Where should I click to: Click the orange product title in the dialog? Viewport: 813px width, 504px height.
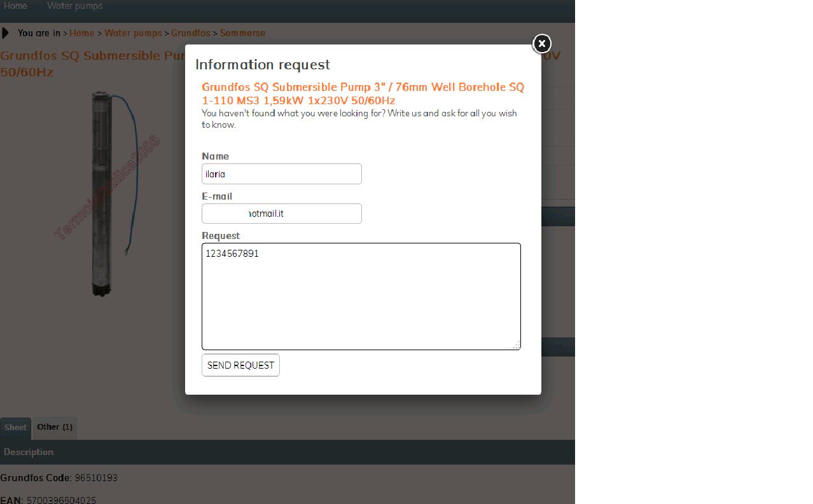pos(363,93)
